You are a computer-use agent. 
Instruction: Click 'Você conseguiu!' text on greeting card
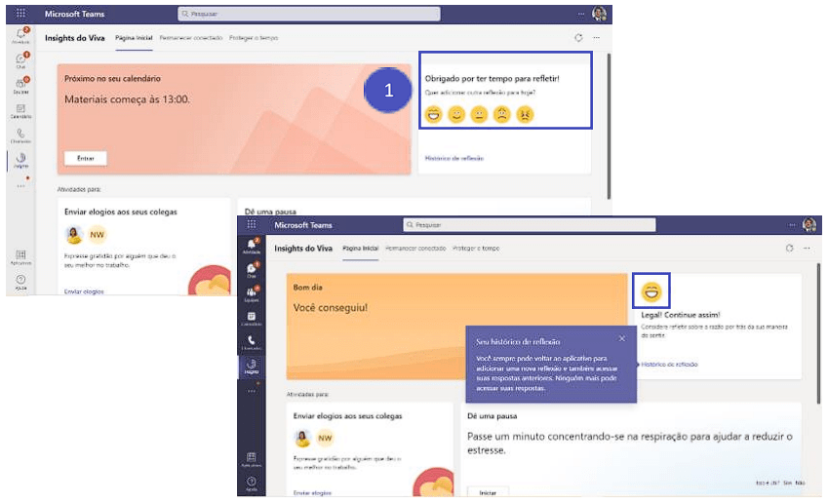(x=330, y=308)
